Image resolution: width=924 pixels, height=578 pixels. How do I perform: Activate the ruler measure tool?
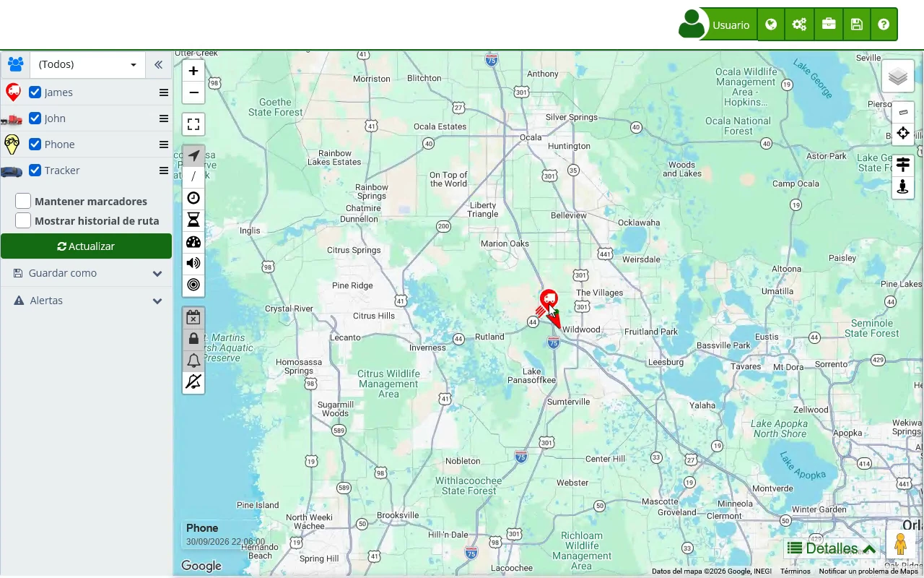pyautogui.click(x=903, y=113)
